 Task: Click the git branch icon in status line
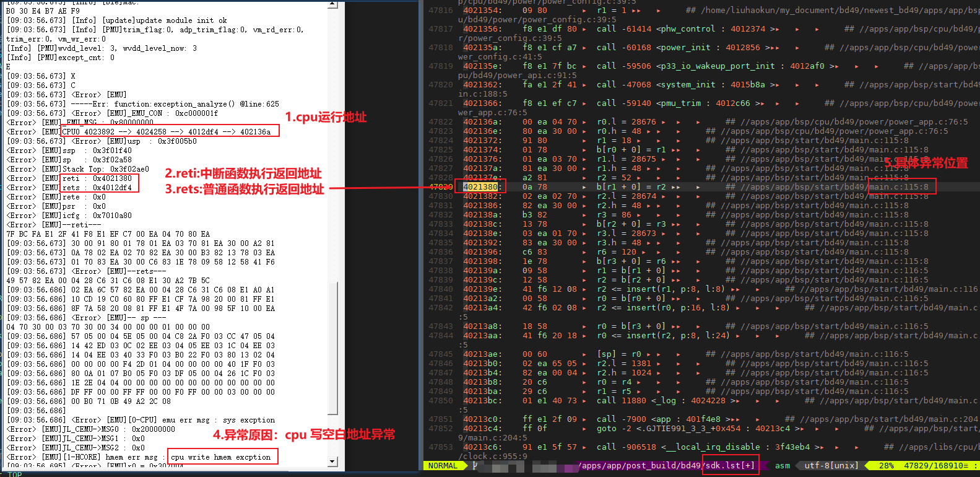475,465
